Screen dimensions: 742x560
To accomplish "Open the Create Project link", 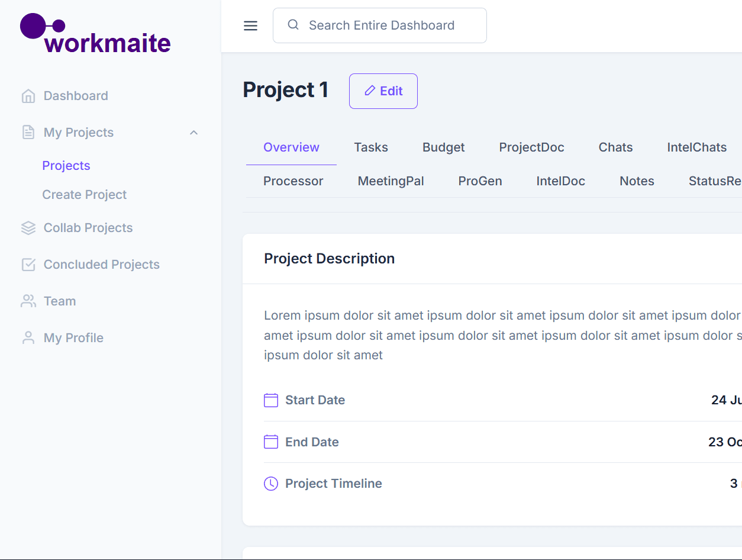I will pos(85,195).
